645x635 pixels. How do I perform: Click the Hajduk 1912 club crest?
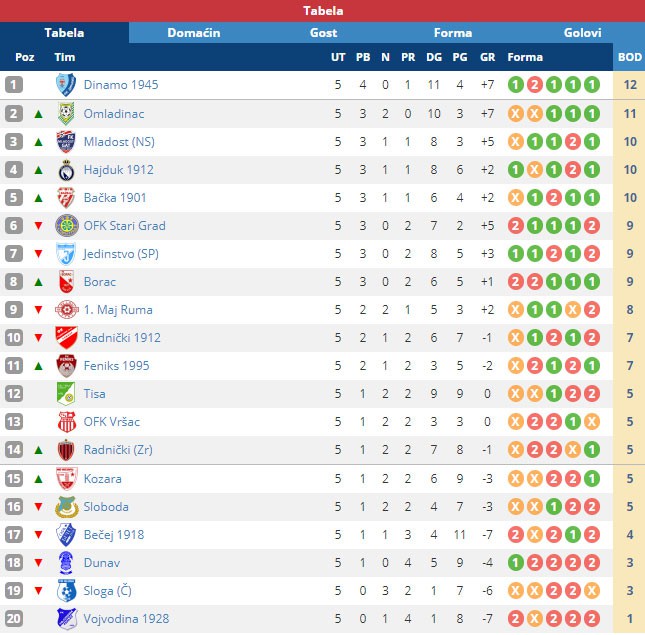click(66, 169)
